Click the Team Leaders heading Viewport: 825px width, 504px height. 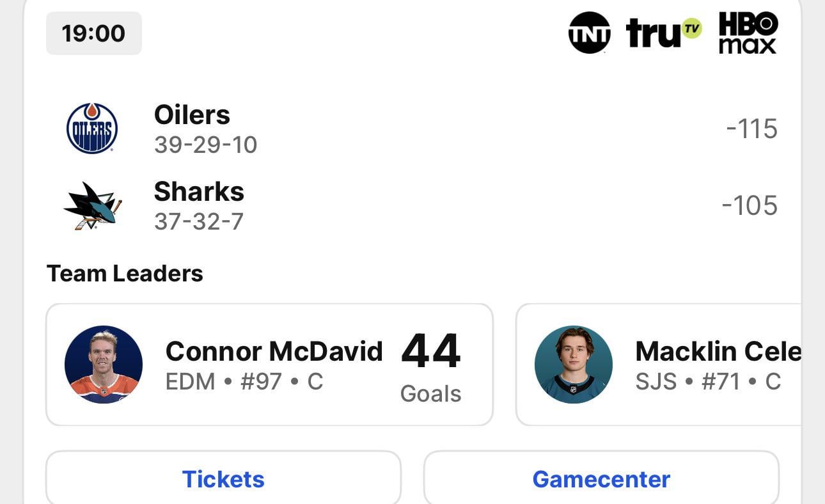pos(125,274)
